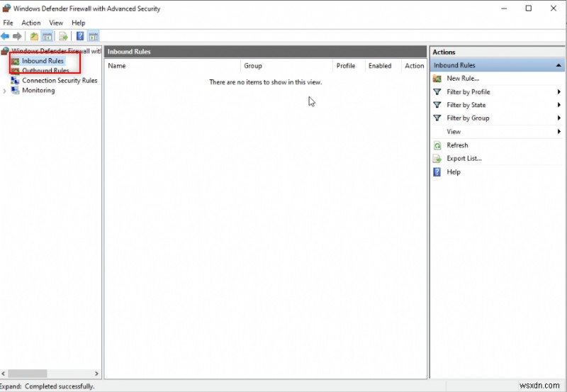Open the Filter by State submenu arrow

559,105
